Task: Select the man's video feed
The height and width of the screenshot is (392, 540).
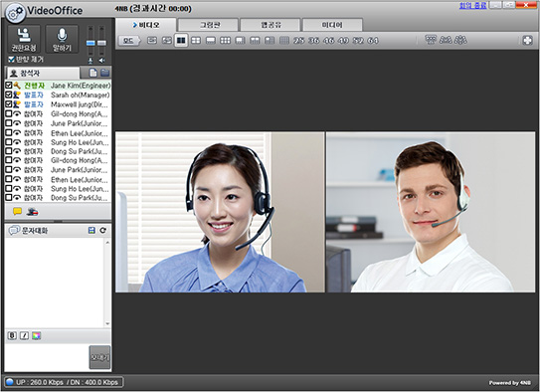Action: 431,212
